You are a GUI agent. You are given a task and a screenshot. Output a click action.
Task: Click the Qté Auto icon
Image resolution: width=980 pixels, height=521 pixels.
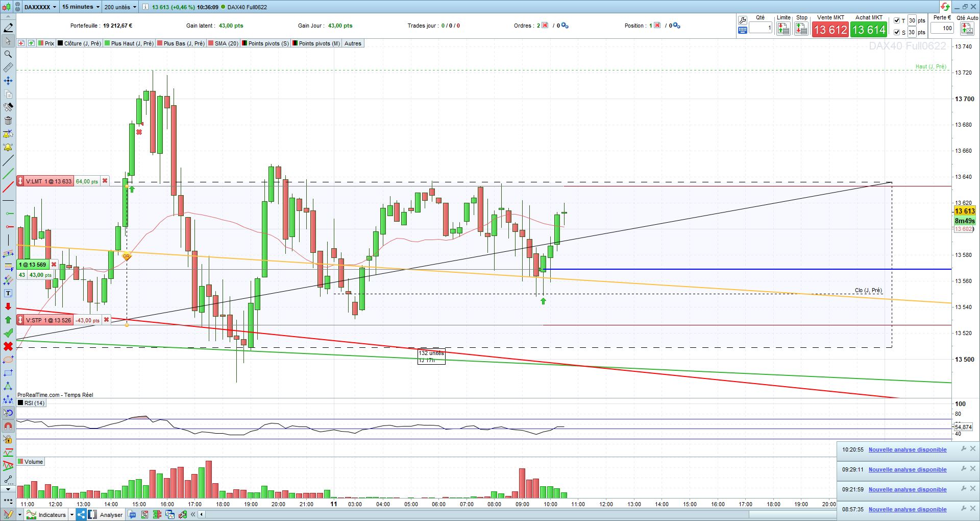(967, 29)
